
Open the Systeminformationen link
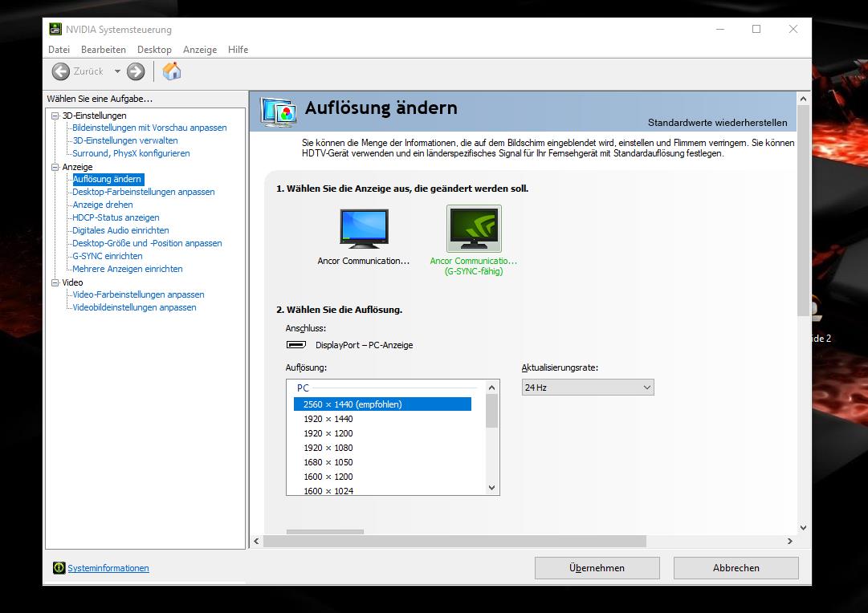click(108, 567)
